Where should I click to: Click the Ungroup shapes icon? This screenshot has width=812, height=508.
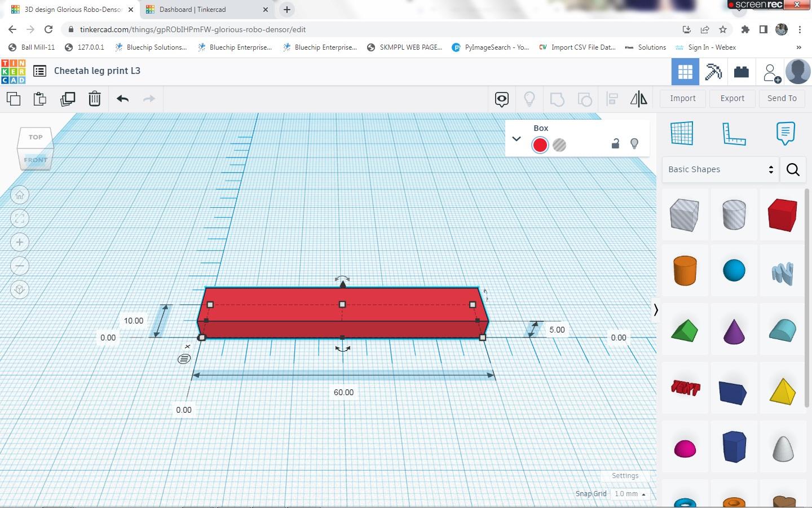pyautogui.click(x=585, y=99)
